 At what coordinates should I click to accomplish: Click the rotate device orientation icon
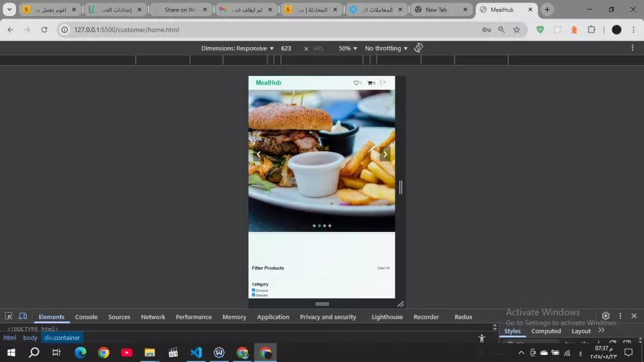coord(419,48)
